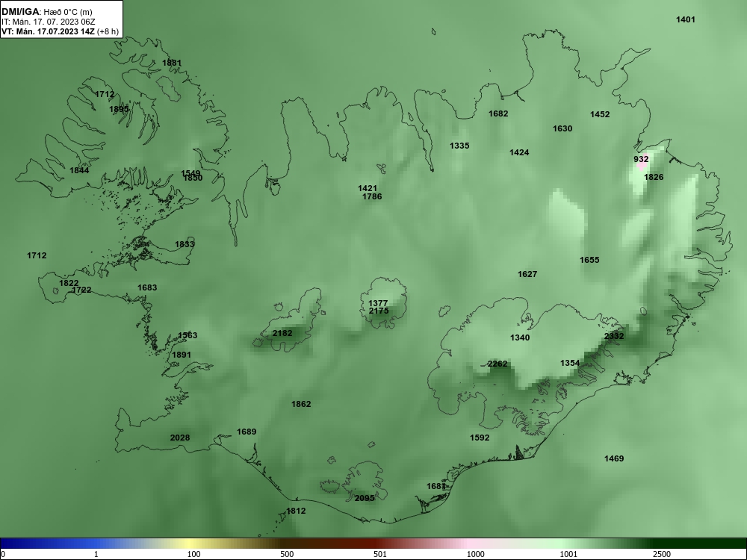Click the 1627 height label
Viewport: 747px width, 560px height.
click(x=527, y=274)
